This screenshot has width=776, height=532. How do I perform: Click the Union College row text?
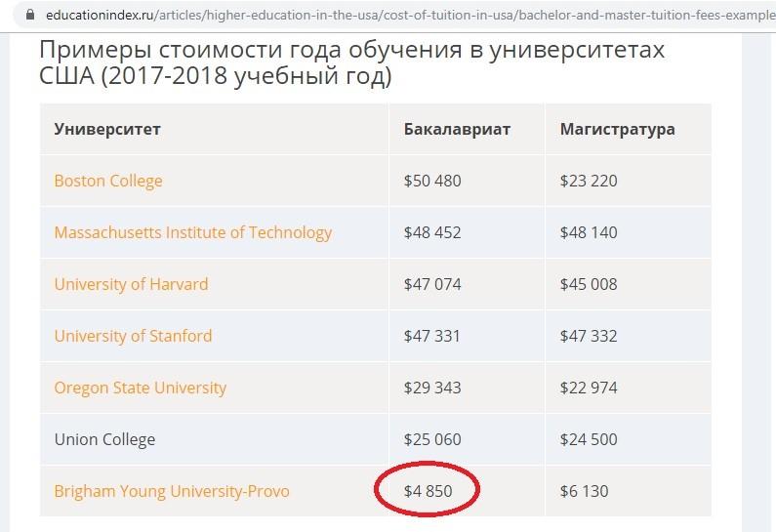(104, 439)
